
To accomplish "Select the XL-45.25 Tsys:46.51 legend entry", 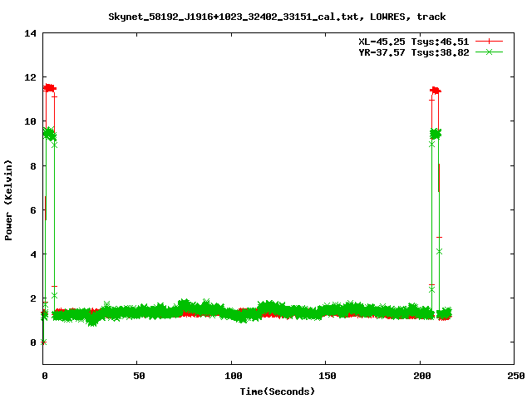I will coord(414,42).
